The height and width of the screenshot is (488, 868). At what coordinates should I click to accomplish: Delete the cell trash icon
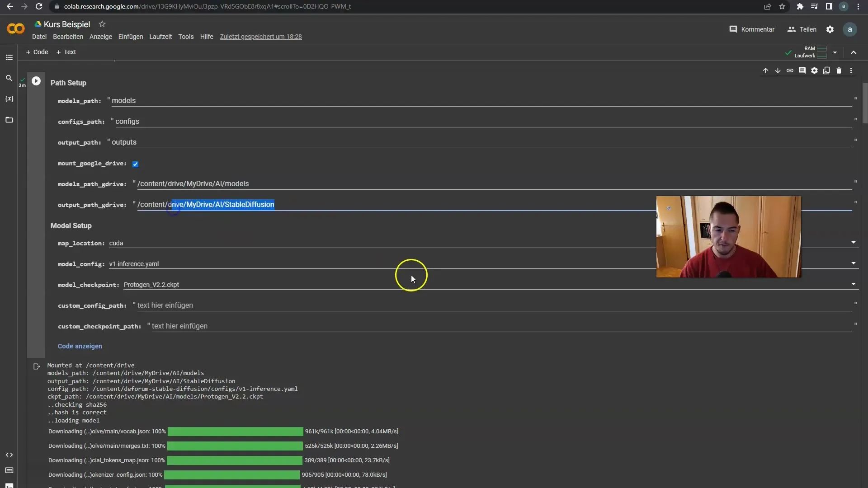click(839, 70)
